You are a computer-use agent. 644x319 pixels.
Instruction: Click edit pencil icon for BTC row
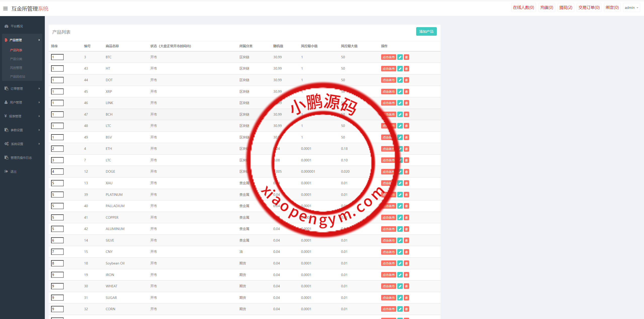[400, 57]
